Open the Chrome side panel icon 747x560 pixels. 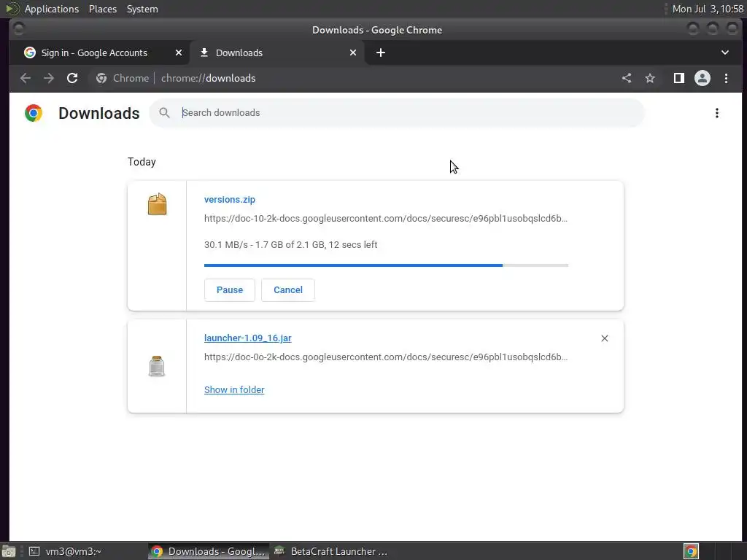tap(679, 78)
